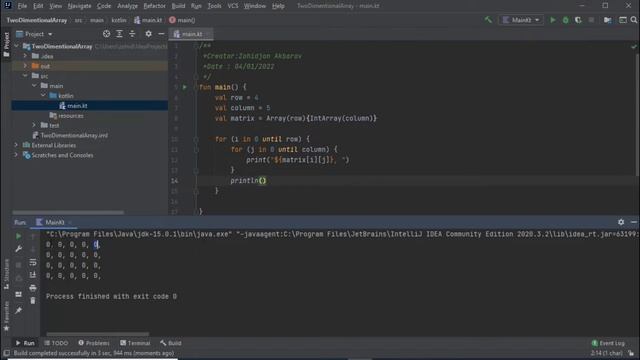Screen dimensions: 640x360
Task: Open the Refactor menu
Action: pyautogui.click(x=154, y=6)
